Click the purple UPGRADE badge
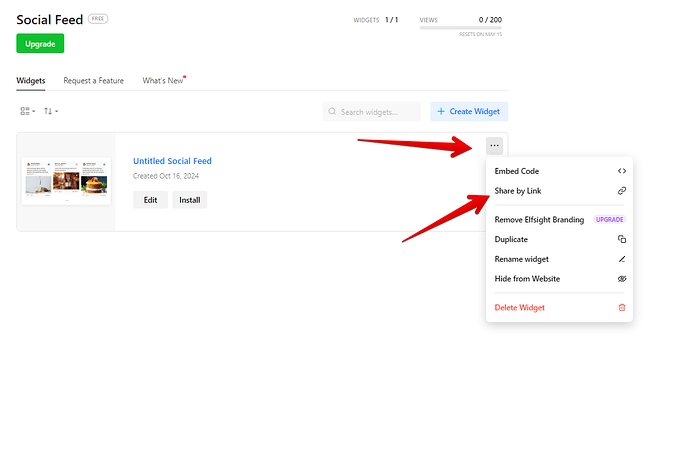 pyautogui.click(x=609, y=220)
